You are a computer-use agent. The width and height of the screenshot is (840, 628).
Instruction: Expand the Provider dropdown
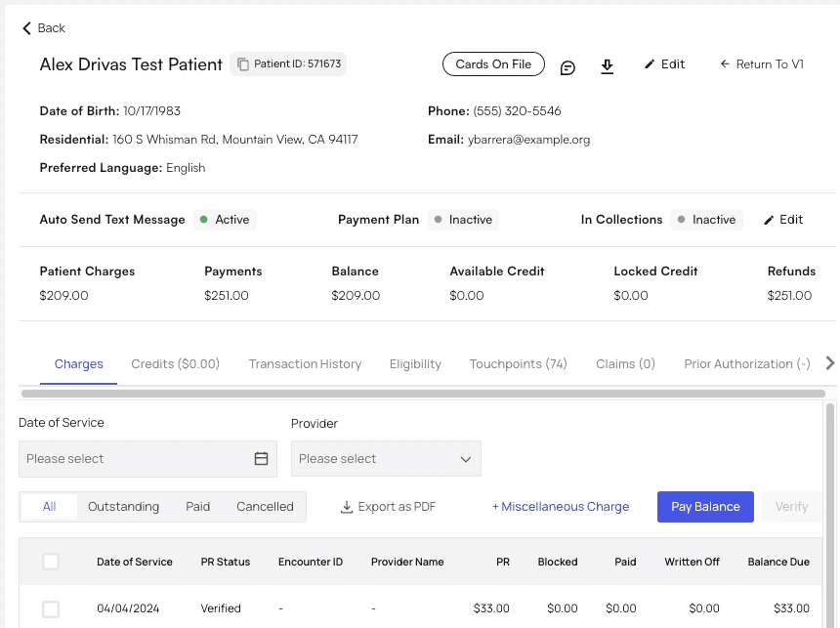[x=386, y=458]
